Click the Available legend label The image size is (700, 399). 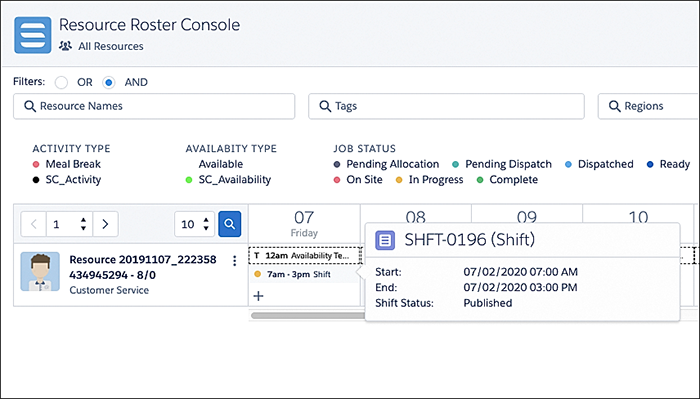pos(221,164)
